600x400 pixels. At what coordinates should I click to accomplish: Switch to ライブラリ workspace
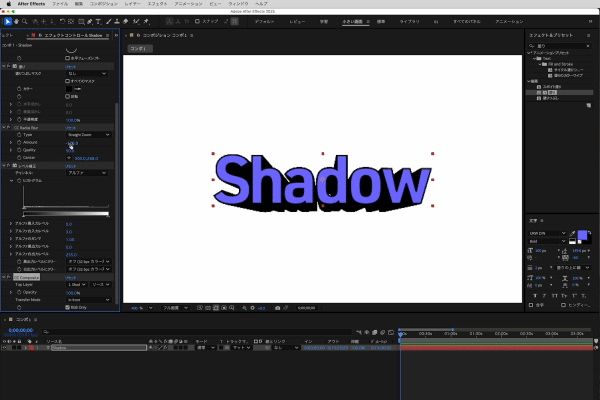point(409,22)
